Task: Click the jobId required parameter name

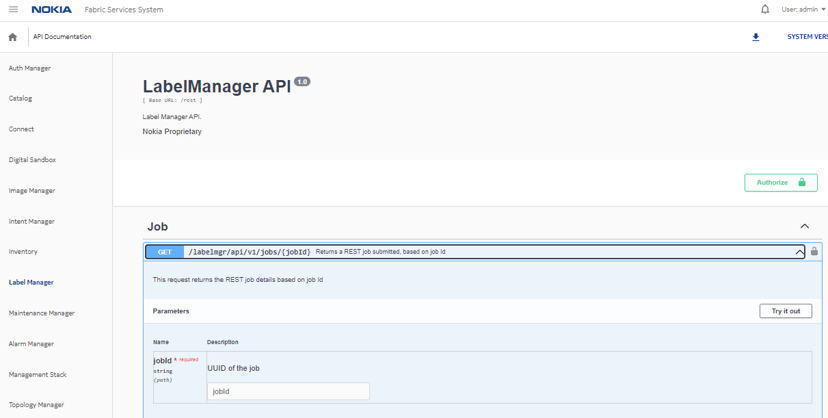Action: 163,361
